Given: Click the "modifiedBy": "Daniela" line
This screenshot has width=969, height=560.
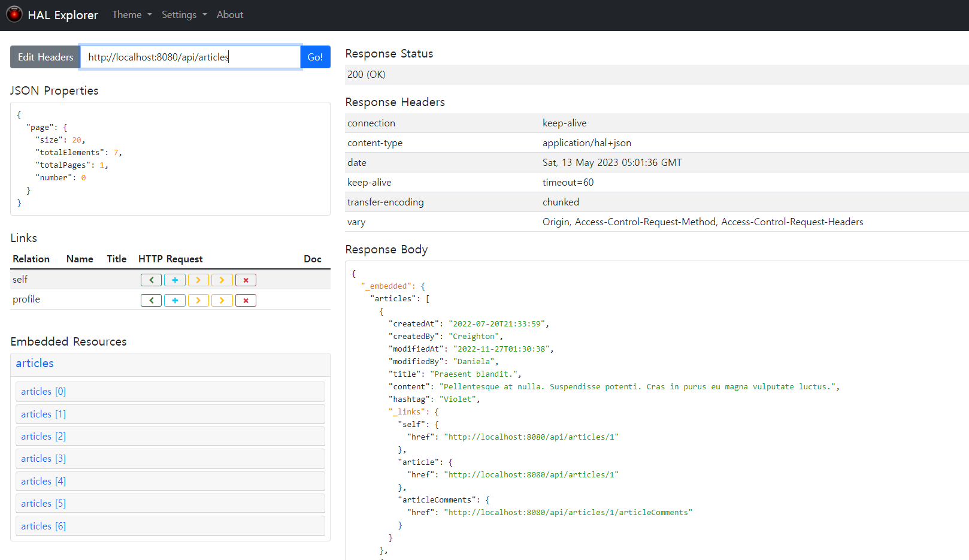Looking at the screenshot, I should pyautogui.click(x=444, y=361).
